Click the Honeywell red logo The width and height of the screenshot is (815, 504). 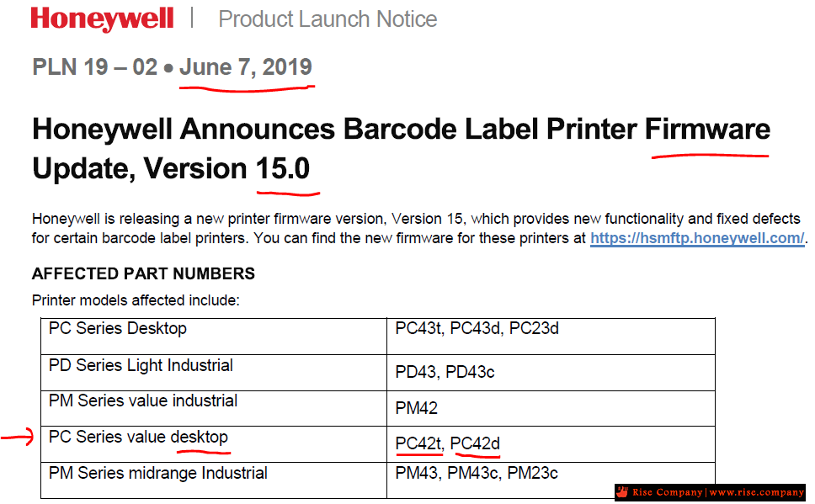pos(102,19)
